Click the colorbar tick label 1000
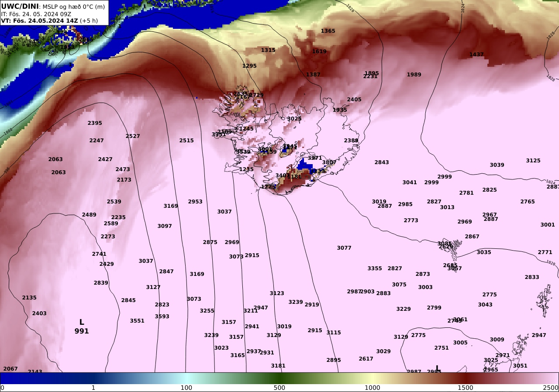The height and width of the screenshot is (392, 559). [373, 388]
